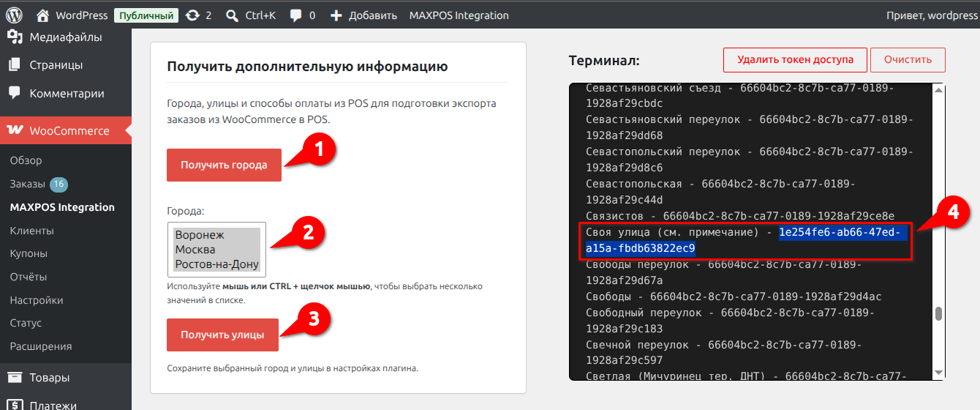Open MAXPOS Integration in admin bar
This screenshot has width=980, height=410.
[459, 15]
